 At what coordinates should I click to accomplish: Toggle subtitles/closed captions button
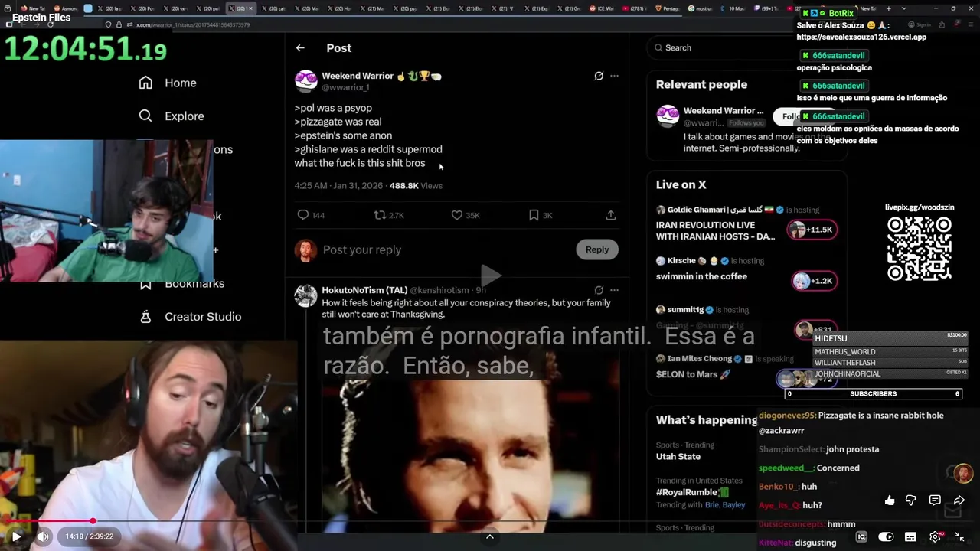(x=910, y=537)
